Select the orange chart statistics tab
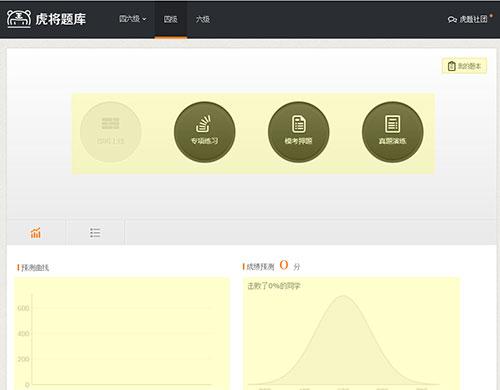The image size is (500, 390). (36, 232)
